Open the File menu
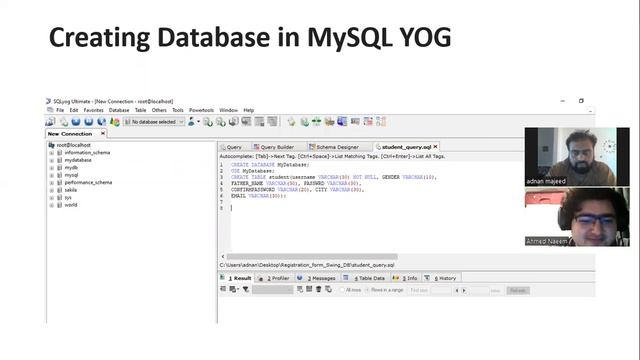Image resolution: width=640 pixels, height=360 pixels. point(60,110)
